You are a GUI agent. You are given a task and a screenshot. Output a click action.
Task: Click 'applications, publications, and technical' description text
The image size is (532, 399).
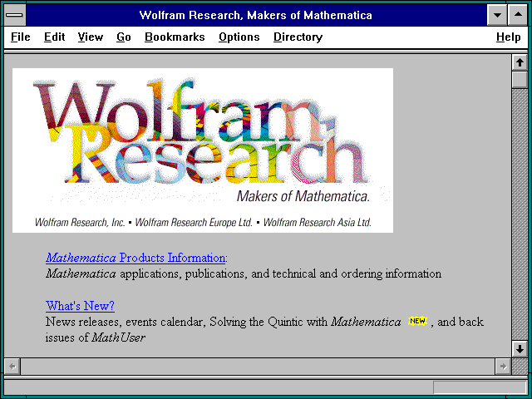pos(218,273)
